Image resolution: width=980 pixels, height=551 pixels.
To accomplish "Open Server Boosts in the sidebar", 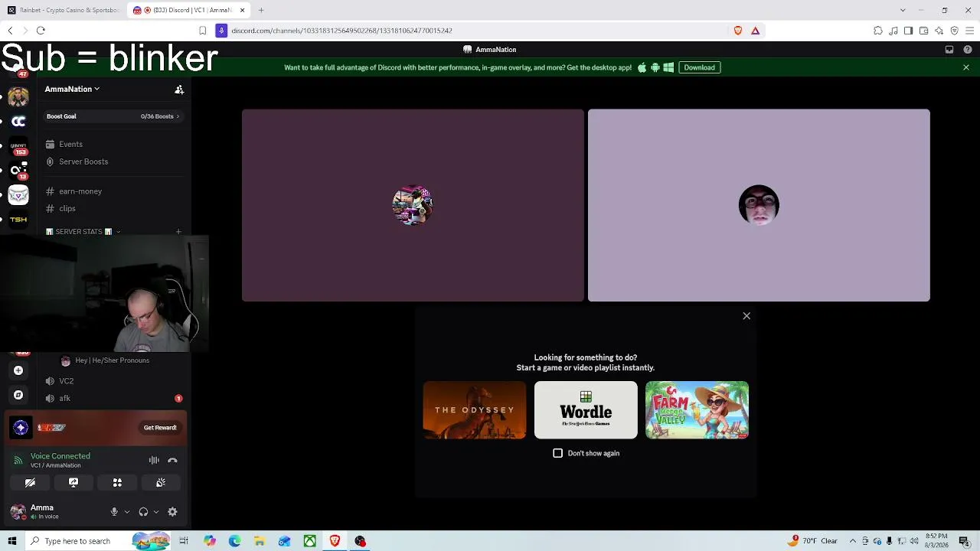I will [113, 161].
